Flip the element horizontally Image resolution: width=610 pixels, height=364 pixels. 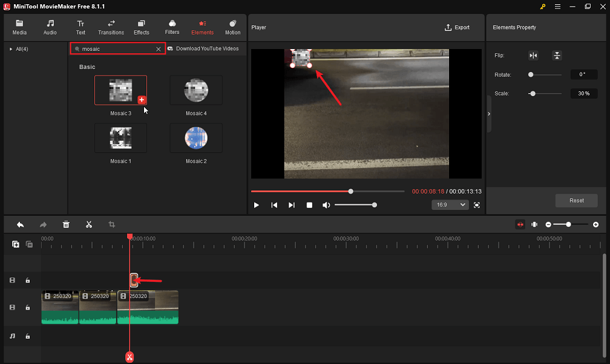[x=533, y=56]
